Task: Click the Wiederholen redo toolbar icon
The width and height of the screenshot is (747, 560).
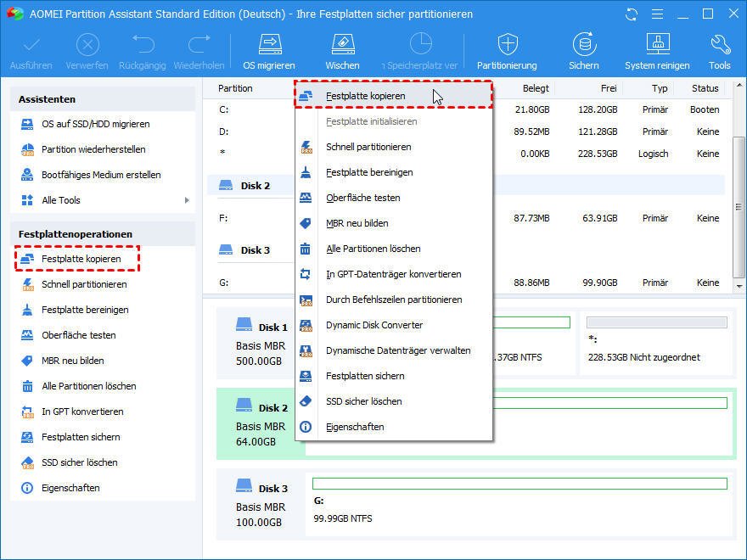Action: (x=199, y=52)
